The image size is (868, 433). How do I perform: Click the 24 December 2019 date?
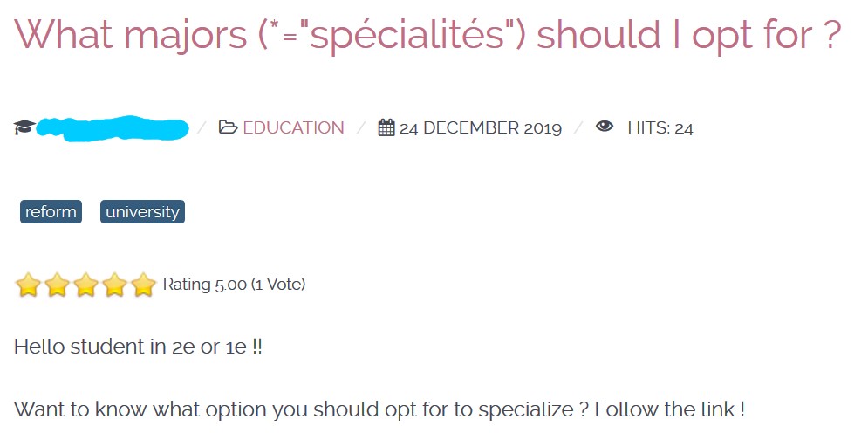pos(481,128)
